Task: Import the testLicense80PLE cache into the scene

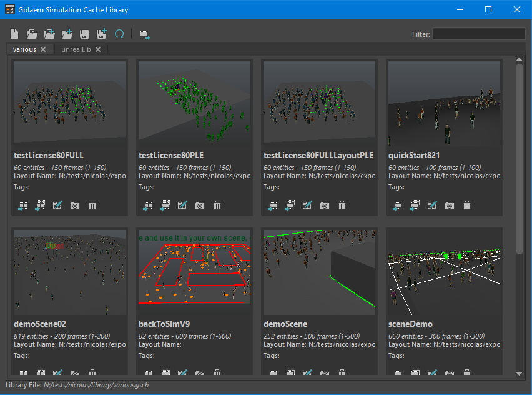Action: tap(147, 206)
